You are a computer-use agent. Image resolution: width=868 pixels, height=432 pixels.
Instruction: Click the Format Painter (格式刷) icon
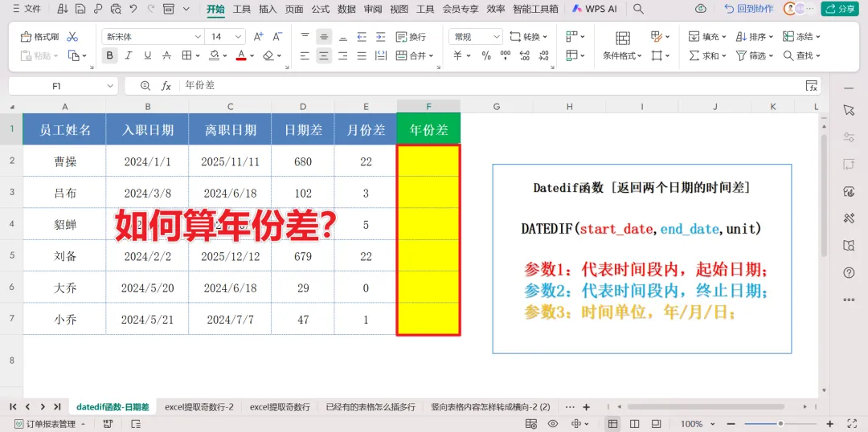(26, 37)
